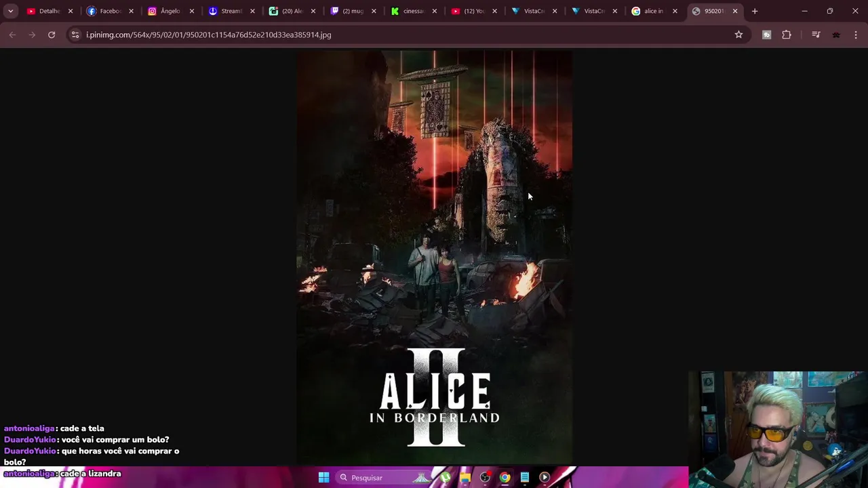The image size is (868, 488).
Task: Open the profile avatar icon in toolbar
Action: click(836, 35)
